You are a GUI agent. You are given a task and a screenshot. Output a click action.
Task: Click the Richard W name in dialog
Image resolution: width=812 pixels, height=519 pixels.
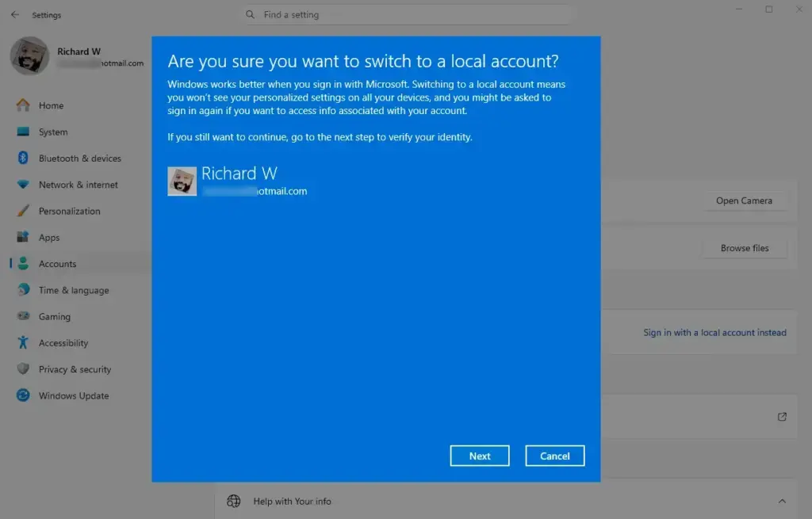[239, 174]
